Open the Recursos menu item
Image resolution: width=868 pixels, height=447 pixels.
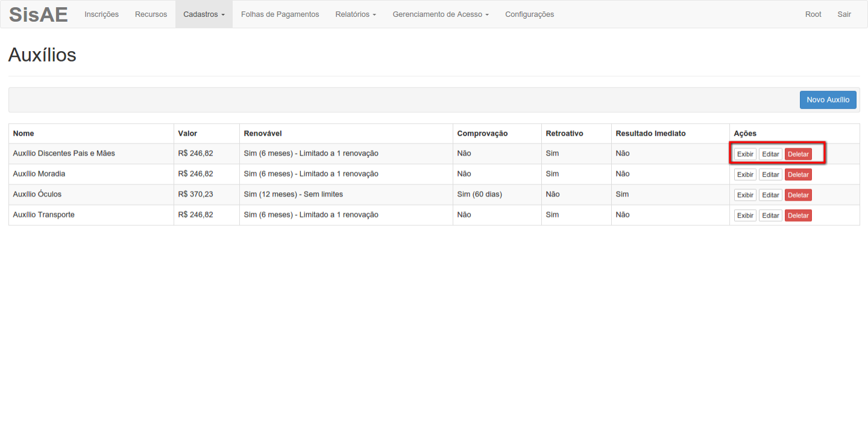pyautogui.click(x=151, y=14)
